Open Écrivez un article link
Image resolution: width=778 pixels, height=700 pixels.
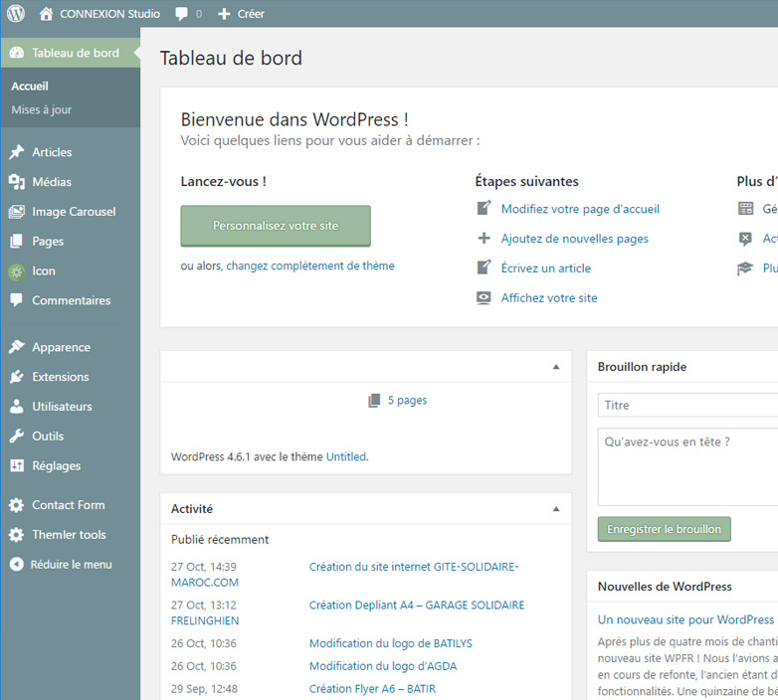pos(546,268)
